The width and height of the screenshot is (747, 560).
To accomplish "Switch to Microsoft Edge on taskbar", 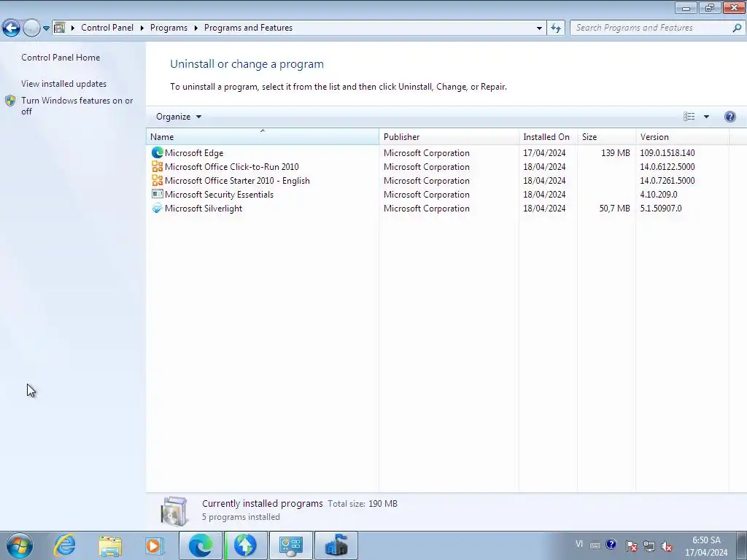I will pos(200,545).
